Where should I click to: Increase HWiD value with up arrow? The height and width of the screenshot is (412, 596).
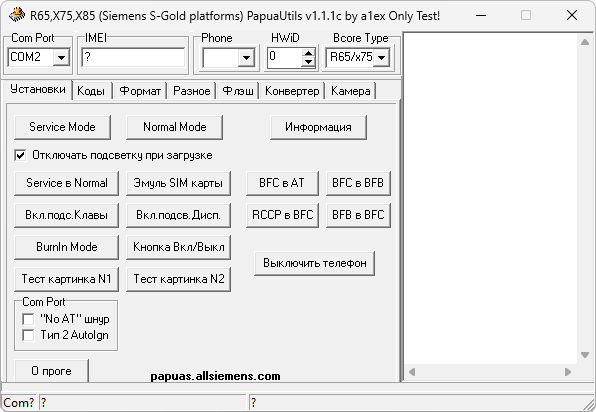coord(309,53)
